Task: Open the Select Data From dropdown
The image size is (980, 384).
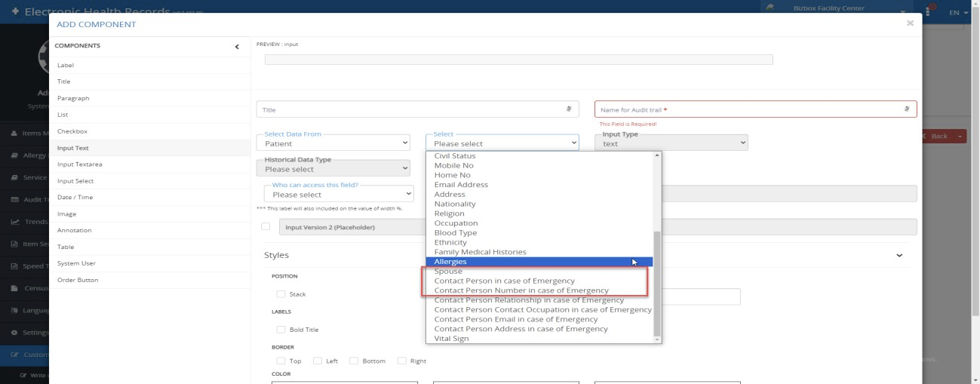Action: [333, 143]
